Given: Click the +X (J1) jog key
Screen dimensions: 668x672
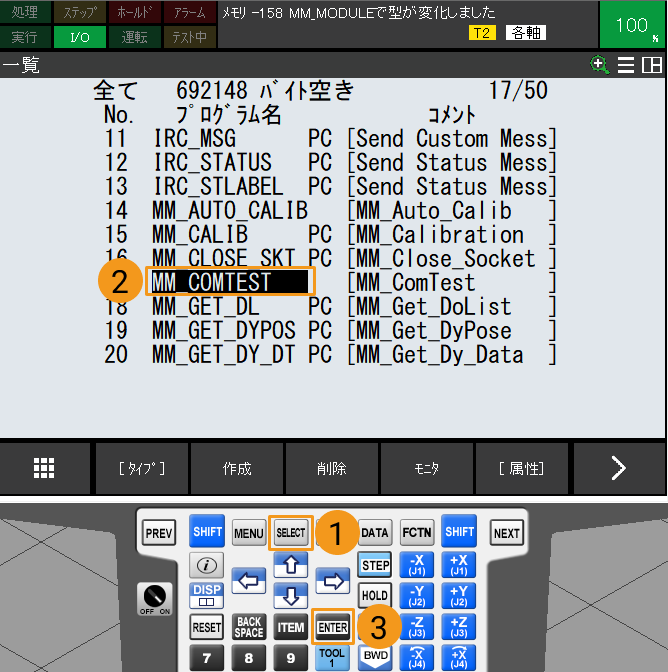Looking at the screenshot, I should (459, 565).
